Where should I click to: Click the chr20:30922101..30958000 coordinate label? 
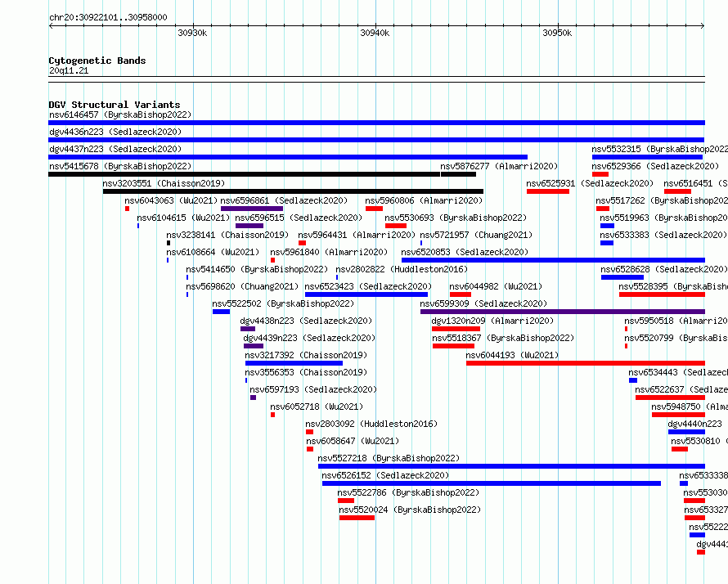point(108,18)
